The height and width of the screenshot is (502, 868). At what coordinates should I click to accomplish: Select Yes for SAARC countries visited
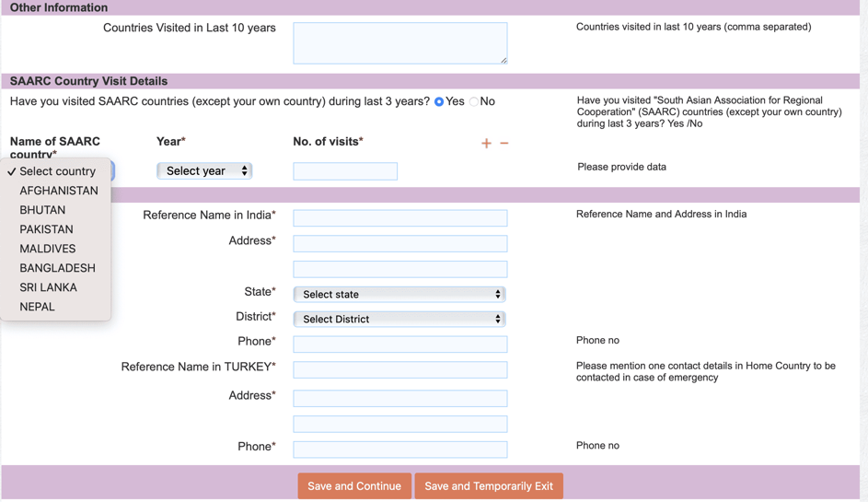point(439,102)
